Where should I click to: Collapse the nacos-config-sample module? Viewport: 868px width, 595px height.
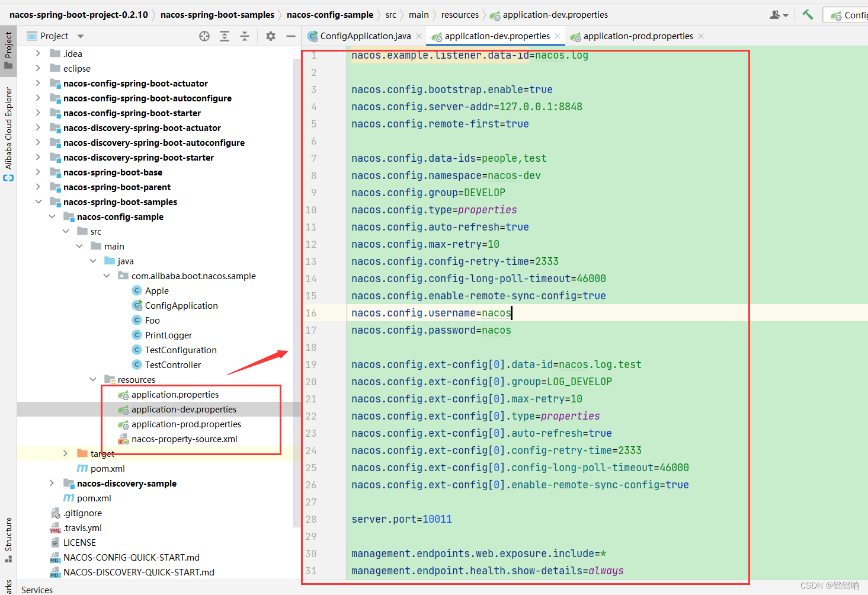[52, 216]
